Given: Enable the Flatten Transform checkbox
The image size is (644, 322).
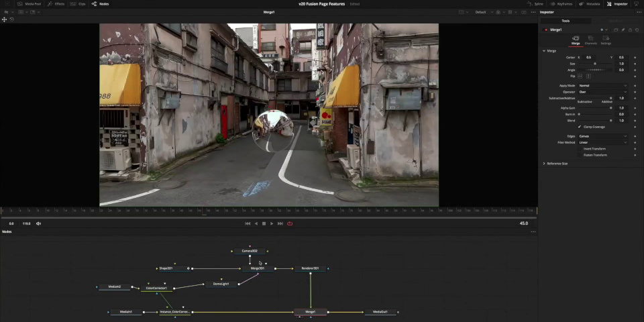Looking at the screenshot, I should coord(580,155).
